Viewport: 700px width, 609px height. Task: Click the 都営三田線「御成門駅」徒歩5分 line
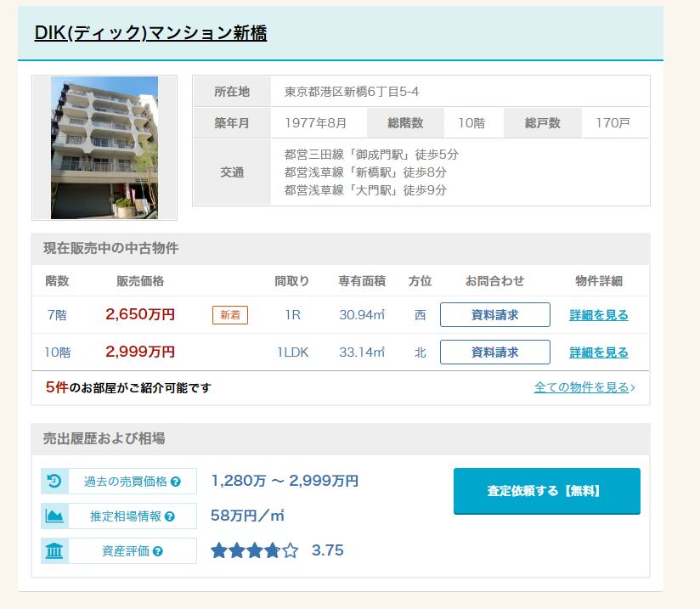click(371, 155)
